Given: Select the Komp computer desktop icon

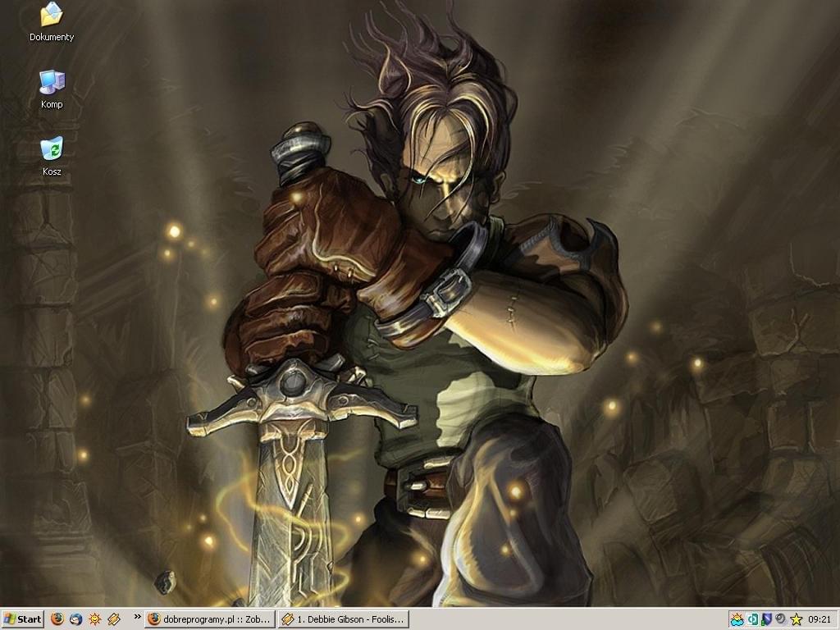Looking at the screenshot, I should [52, 89].
